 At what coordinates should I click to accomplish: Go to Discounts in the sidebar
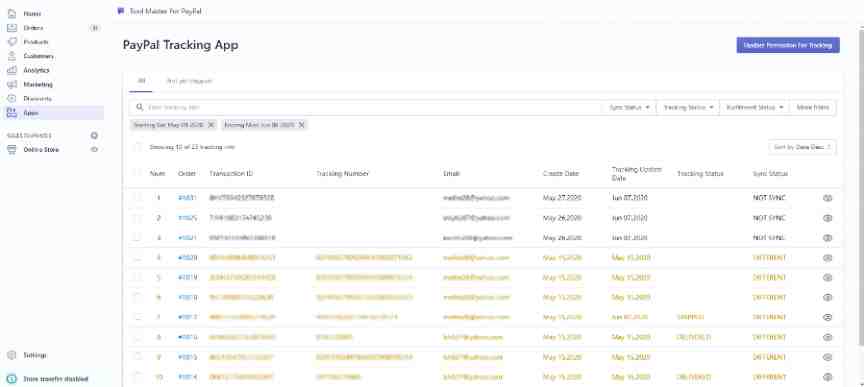[37, 99]
